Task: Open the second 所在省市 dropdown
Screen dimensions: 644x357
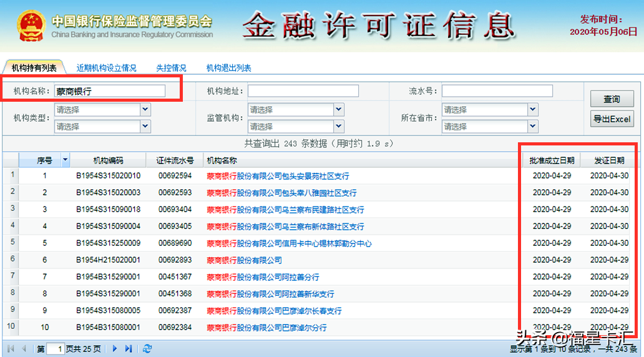Action: pyautogui.click(x=532, y=127)
